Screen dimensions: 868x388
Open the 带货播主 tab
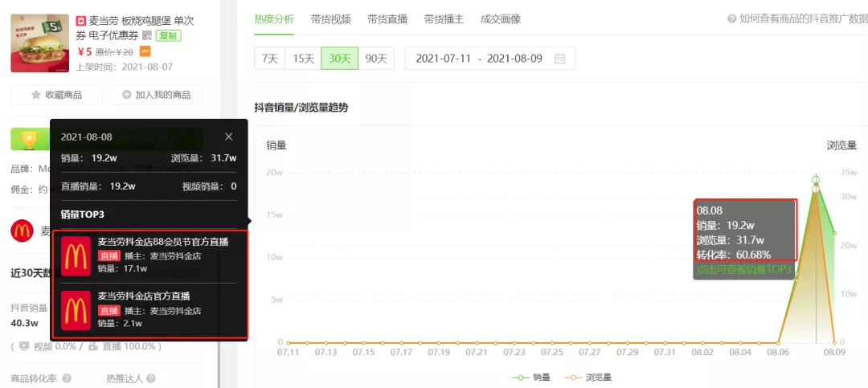444,18
